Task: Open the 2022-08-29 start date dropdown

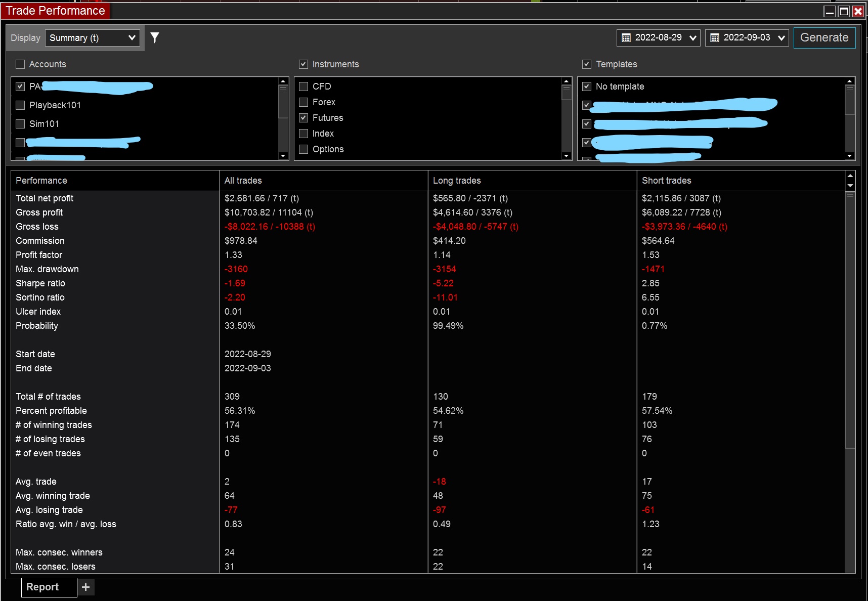Action: [x=659, y=38]
